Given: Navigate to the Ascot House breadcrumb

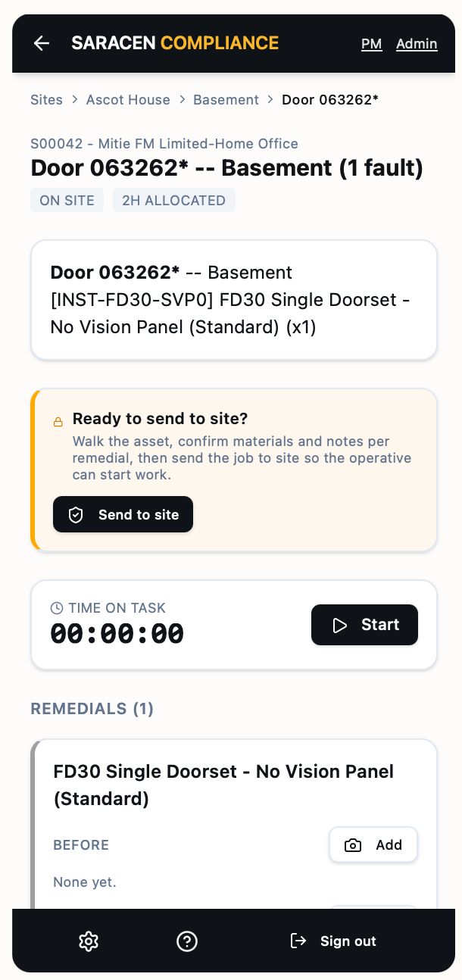Looking at the screenshot, I should (x=128, y=99).
